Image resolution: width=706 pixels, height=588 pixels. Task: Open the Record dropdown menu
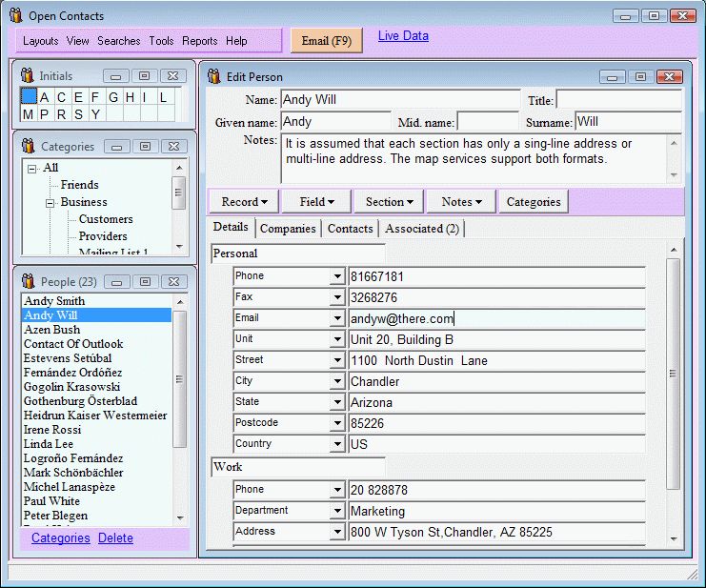tap(245, 202)
